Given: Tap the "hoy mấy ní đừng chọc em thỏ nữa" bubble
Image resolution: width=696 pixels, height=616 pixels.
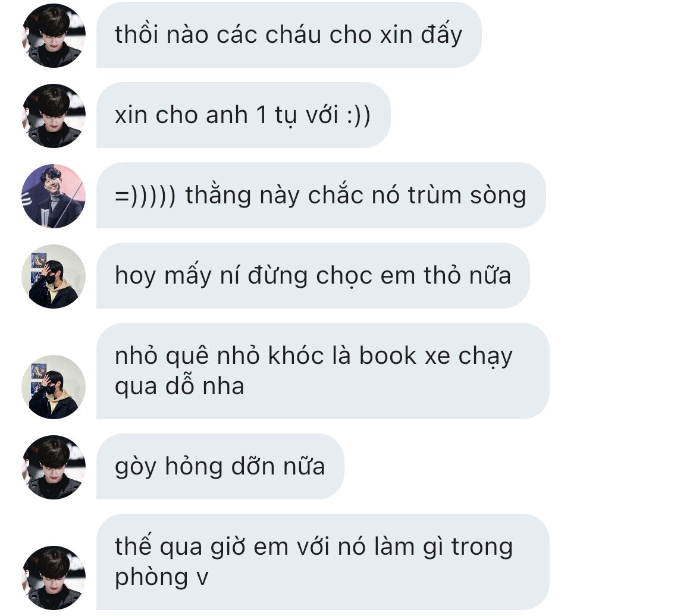Looking at the screenshot, I should 313,276.
